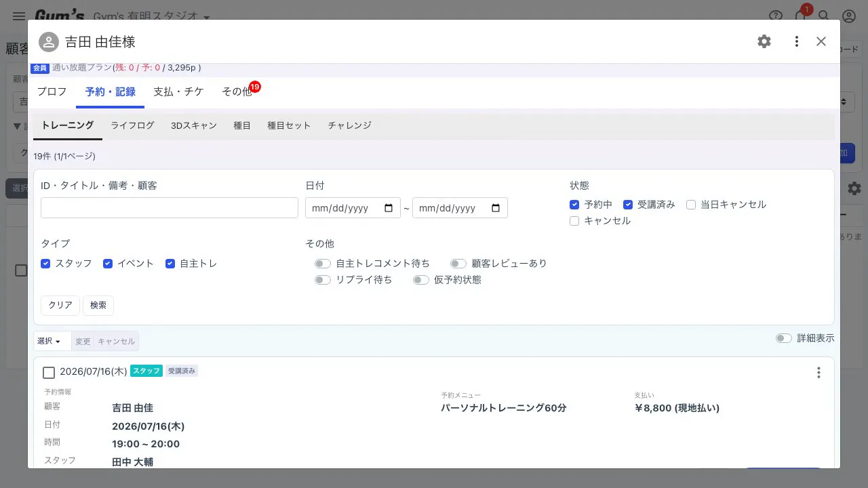Click the start date mm/dd/yyyy field
This screenshot has height=488, width=868.
pos(353,208)
